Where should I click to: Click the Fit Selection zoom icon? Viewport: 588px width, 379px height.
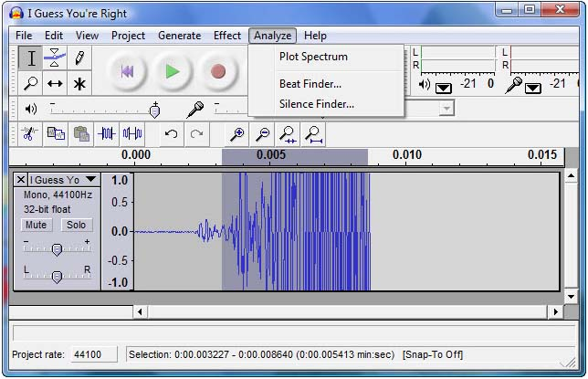click(289, 133)
